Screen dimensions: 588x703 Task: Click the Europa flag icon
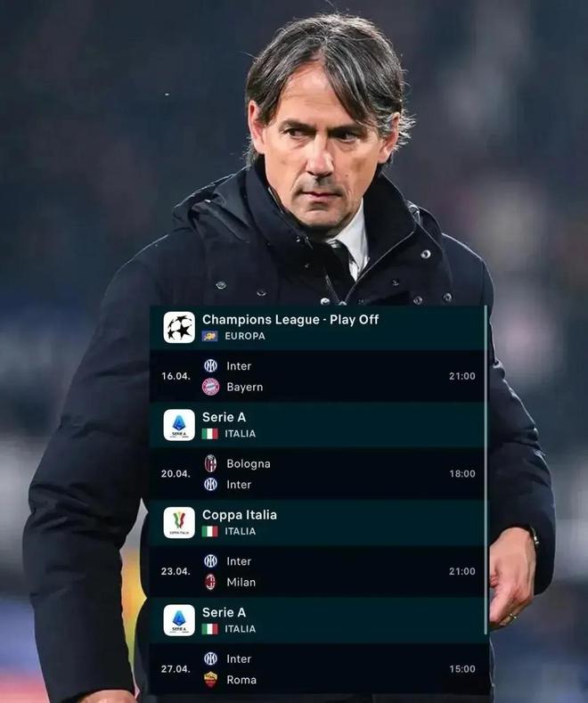tap(209, 336)
